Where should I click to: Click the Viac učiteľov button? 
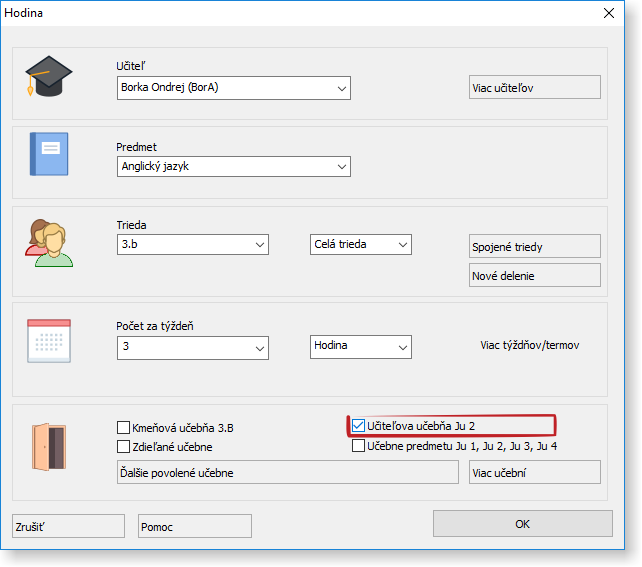(x=534, y=87)
